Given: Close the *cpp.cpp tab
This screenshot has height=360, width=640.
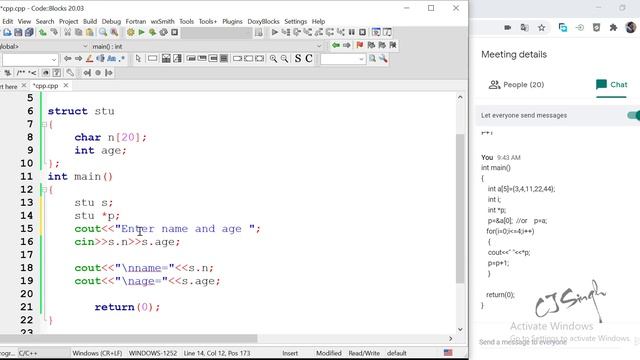Looking at the screenshot, I should (66, 85).
